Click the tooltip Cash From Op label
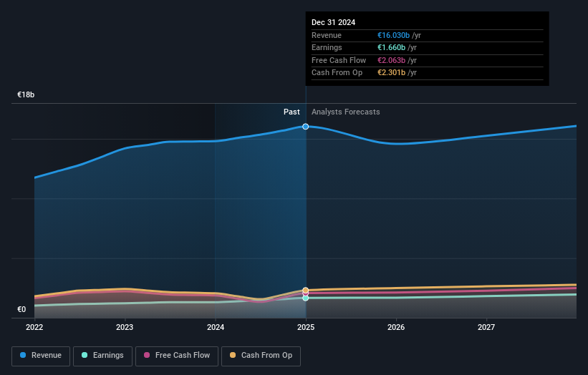Viewport: 588px width, 375px height. pos(337,73)
